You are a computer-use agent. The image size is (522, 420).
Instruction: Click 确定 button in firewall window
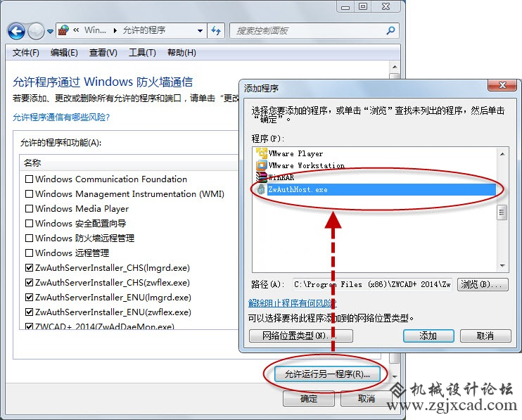tap(309, 398)
